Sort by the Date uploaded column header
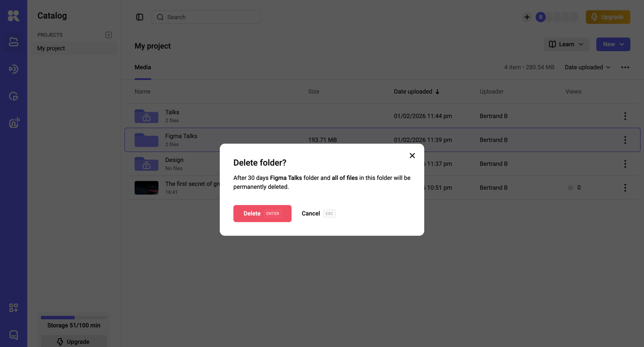644x347 pixels. coord(413,92)
